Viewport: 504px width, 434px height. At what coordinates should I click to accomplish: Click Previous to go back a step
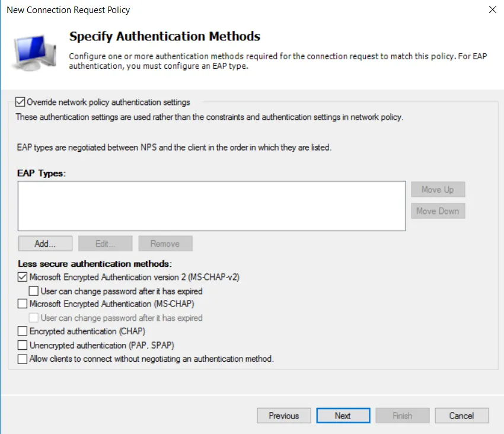tap(283, 415)
